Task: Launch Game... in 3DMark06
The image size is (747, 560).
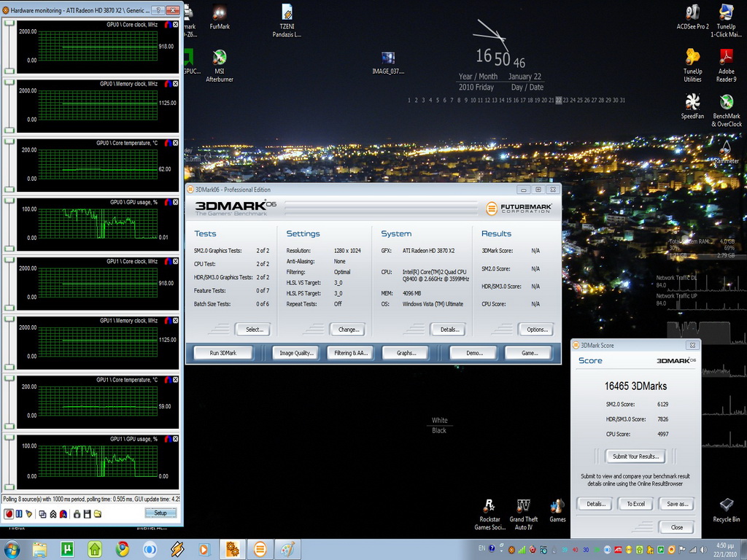Action: pos(529,353)
